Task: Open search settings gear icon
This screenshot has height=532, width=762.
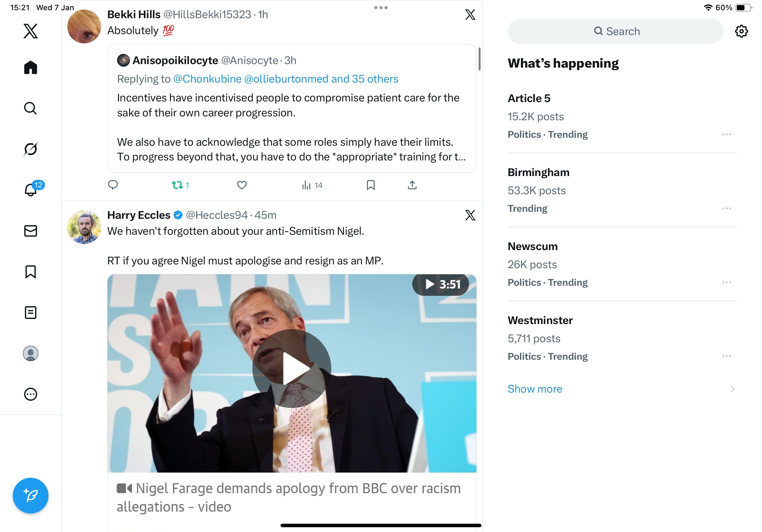Action: click(x=741, y=31)
